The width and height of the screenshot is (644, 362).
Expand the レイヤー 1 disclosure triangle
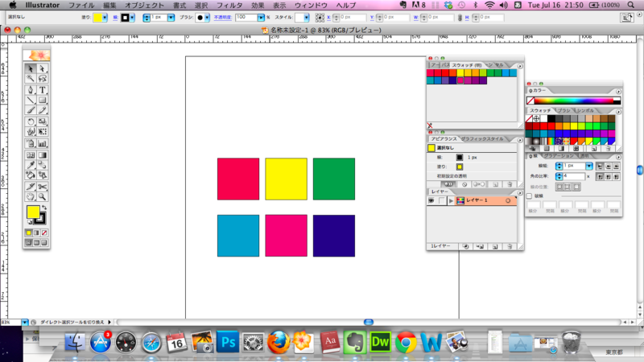451,200
